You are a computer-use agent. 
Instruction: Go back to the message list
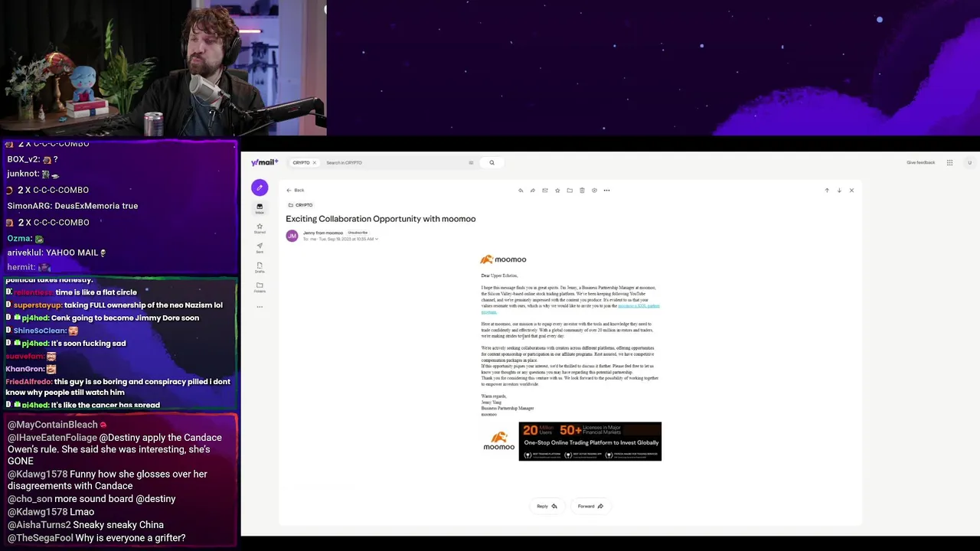pyautogui.click(x=296, y=191)
